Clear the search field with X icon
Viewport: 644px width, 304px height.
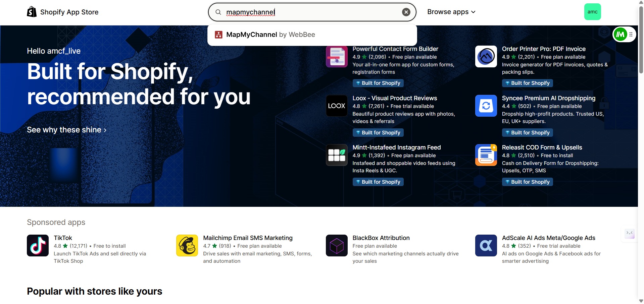[x=406, y=12]
